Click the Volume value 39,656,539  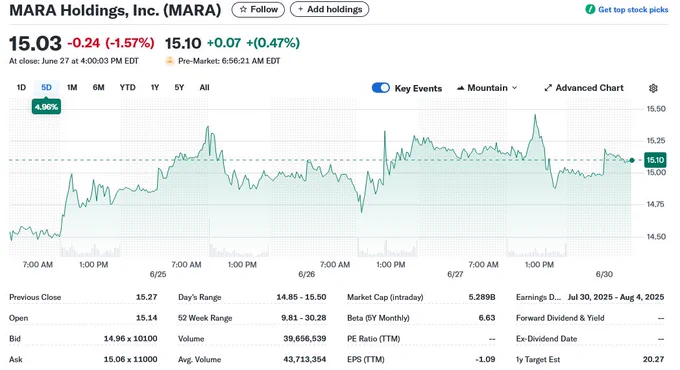point(305,339)
